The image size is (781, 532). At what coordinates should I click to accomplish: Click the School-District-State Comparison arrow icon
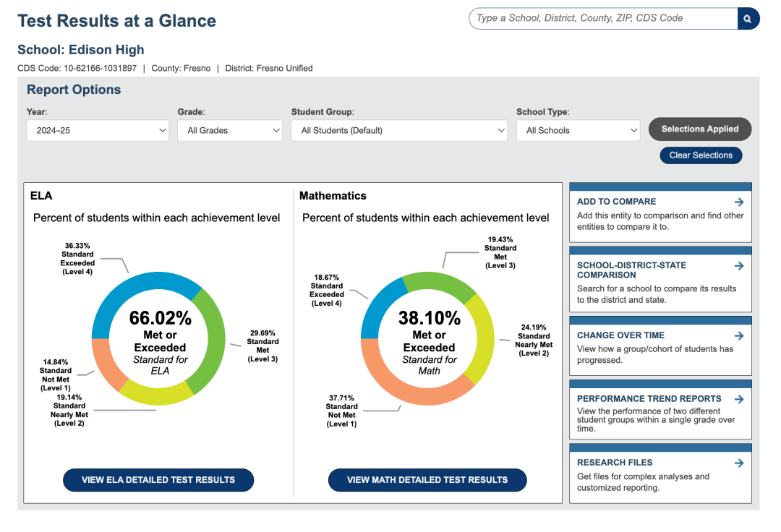pyautogui.click(x=739, y=266)
